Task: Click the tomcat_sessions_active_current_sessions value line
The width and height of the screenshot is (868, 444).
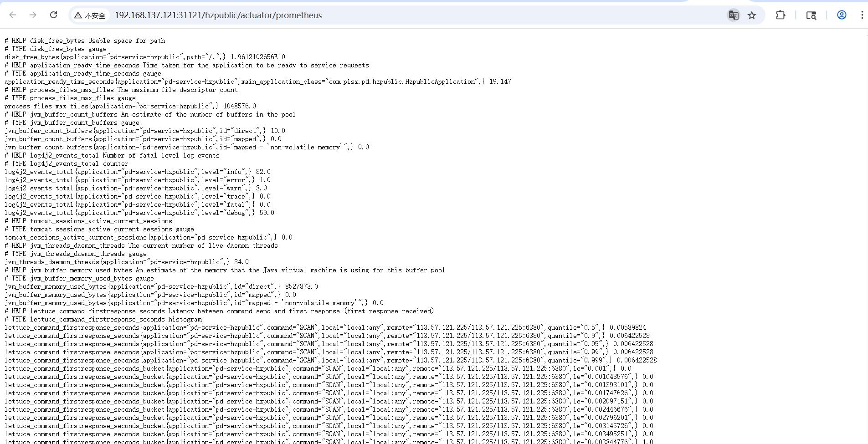Action: 148,237
